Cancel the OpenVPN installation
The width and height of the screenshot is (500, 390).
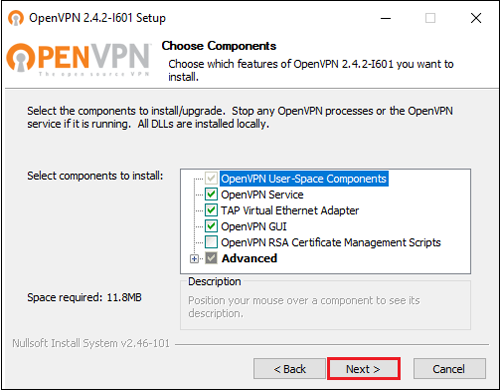[449, 369]
